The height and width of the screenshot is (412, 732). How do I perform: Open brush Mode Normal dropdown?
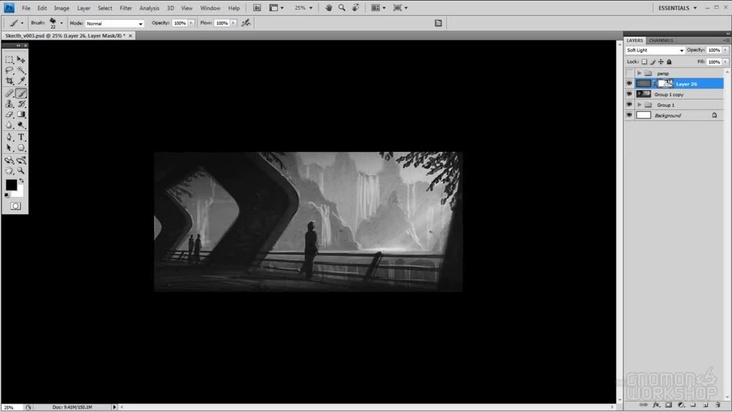tap(114, 23)
